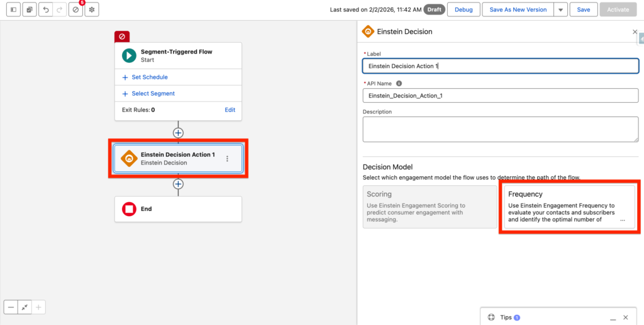The image size is (644, 325).
Task: Add element below the Start node
Action: (178, 133)
